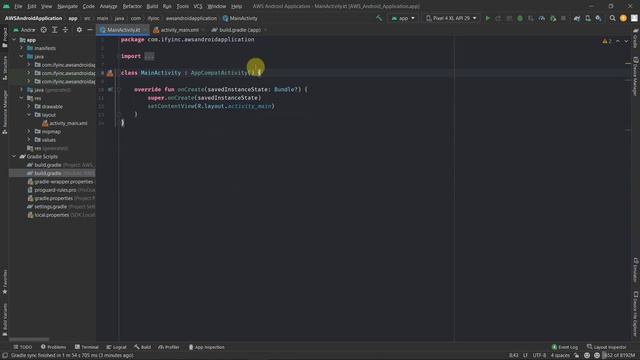Click the gutter icon beside class MainActivity

click(x=110, y=73)
